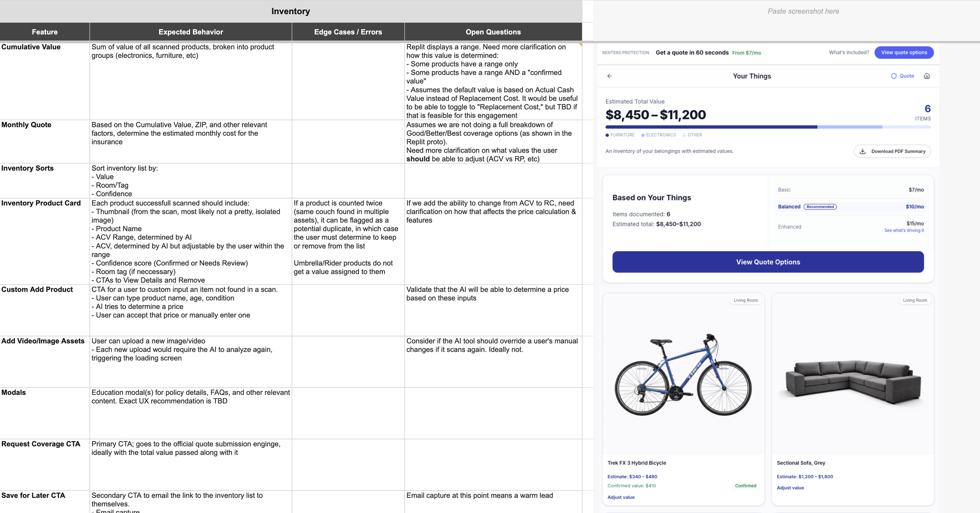
Task: Select the Balanced recommended plan
Action: [851, 207]
